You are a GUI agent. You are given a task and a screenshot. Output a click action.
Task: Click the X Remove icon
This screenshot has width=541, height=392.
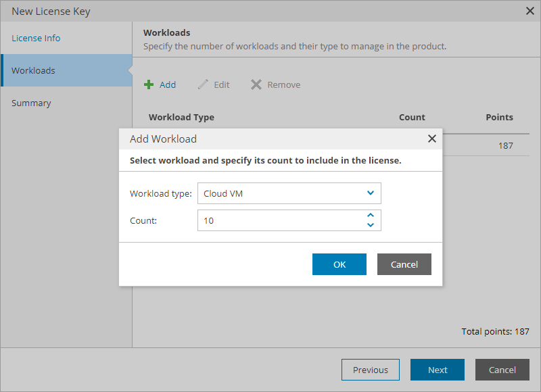point(256,85)
